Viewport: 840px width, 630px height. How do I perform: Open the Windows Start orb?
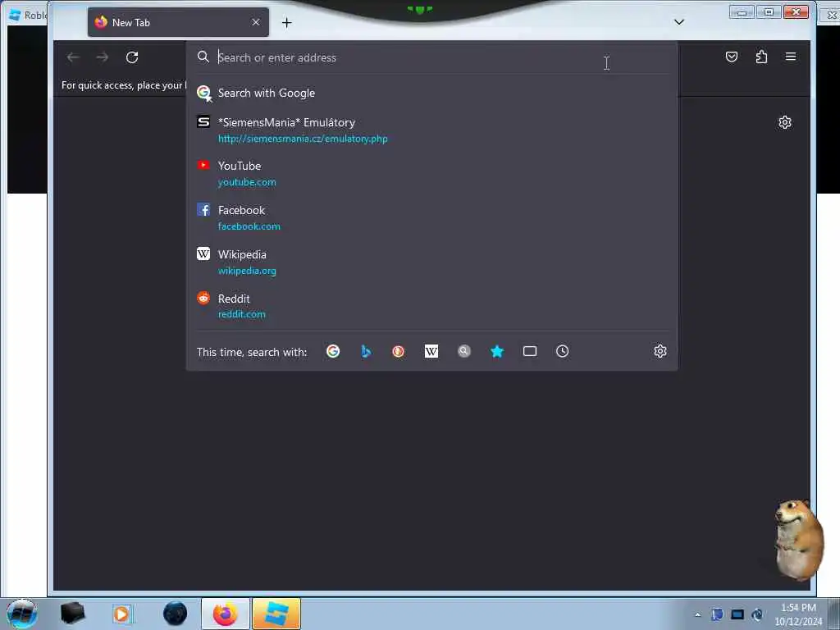click(22, 614)
